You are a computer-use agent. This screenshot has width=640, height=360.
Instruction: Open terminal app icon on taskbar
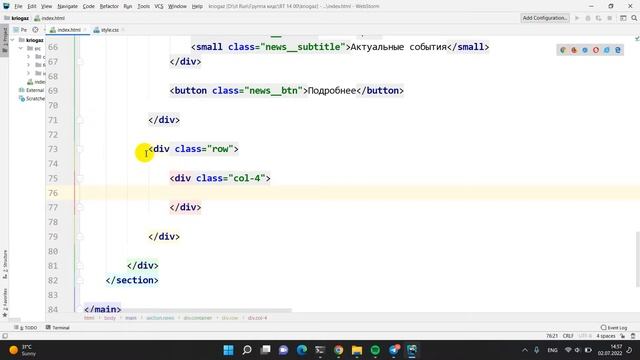pyautogui.click(x=320, y=350)
